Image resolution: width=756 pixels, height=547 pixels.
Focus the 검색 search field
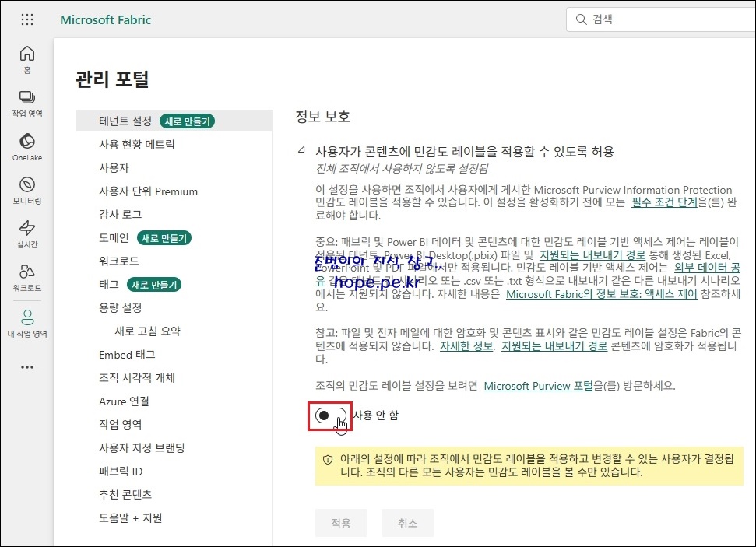pyautogui.click(x=660, y=19)
